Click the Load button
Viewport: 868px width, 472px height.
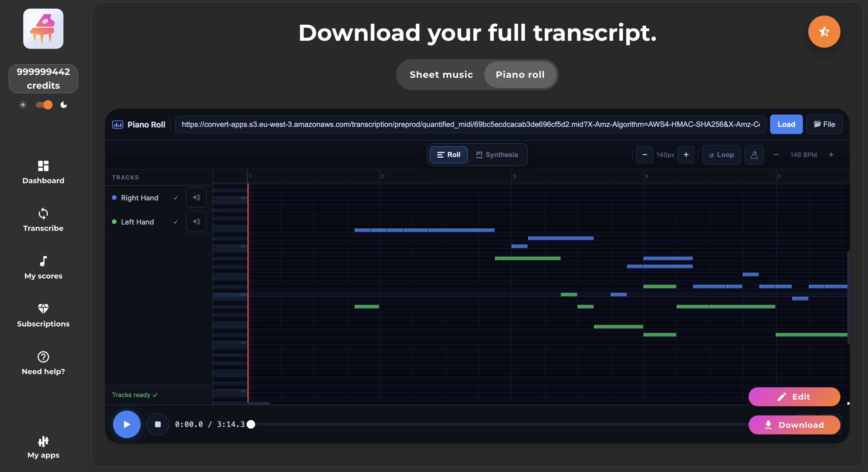tap(786, 124)
